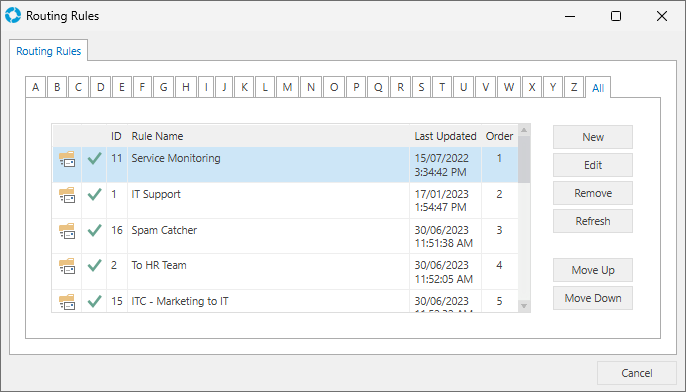This screenshot has width=686, height=392.
Task: Click the Refresh button
Action: [x=593, y=221]
